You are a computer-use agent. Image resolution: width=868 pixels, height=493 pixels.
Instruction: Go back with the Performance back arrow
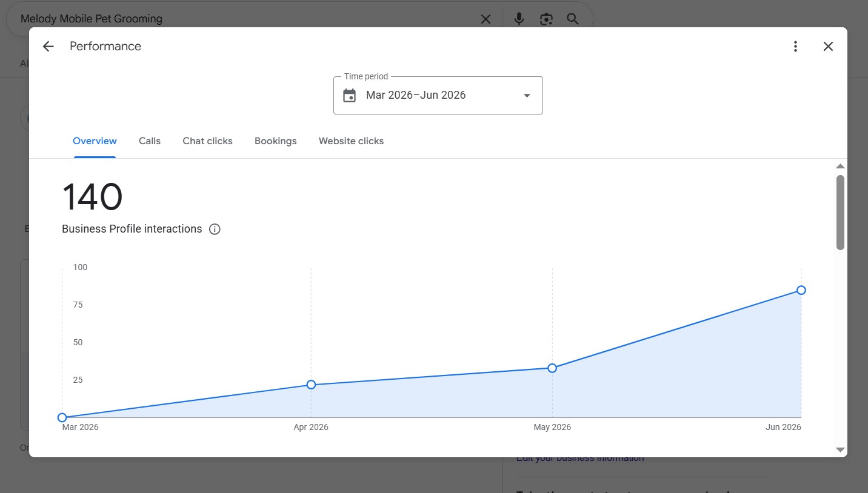(x=48, y=47)
